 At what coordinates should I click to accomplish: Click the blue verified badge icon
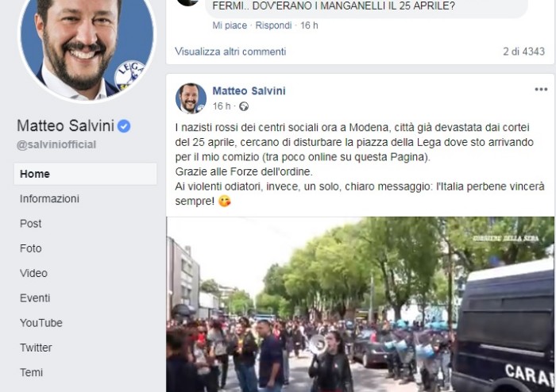click(x=124, y=126)
